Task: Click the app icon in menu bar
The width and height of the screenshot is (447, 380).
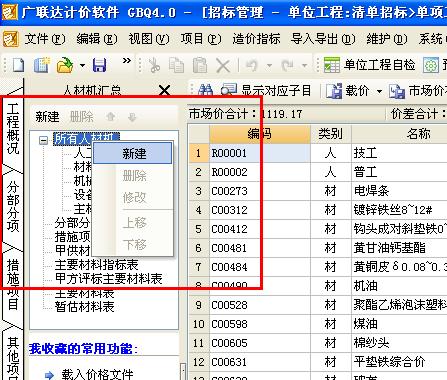Action: click(11, 39)
